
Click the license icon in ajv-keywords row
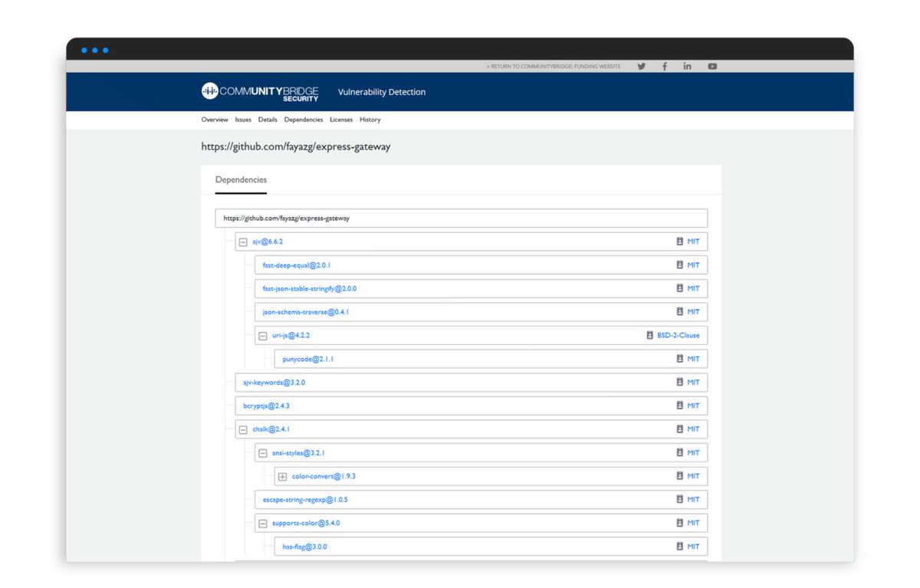(x=679, y=382)
